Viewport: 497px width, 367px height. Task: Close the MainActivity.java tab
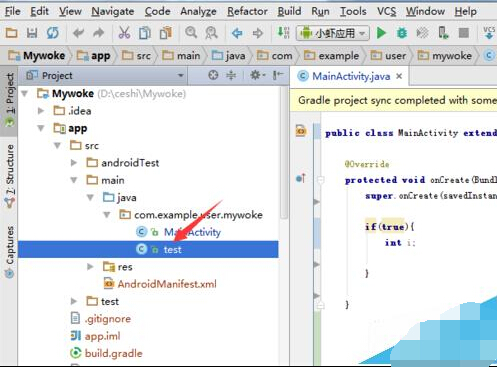pos(399,76)
